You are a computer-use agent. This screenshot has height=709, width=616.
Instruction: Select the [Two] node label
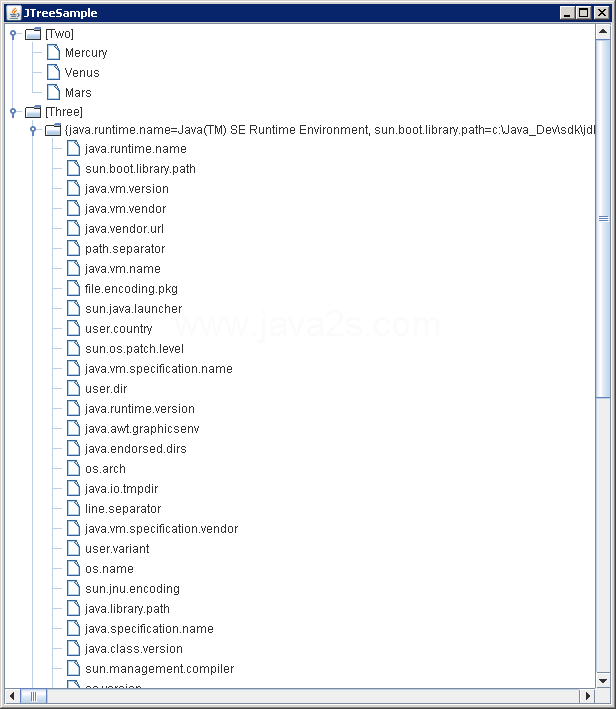59,34
